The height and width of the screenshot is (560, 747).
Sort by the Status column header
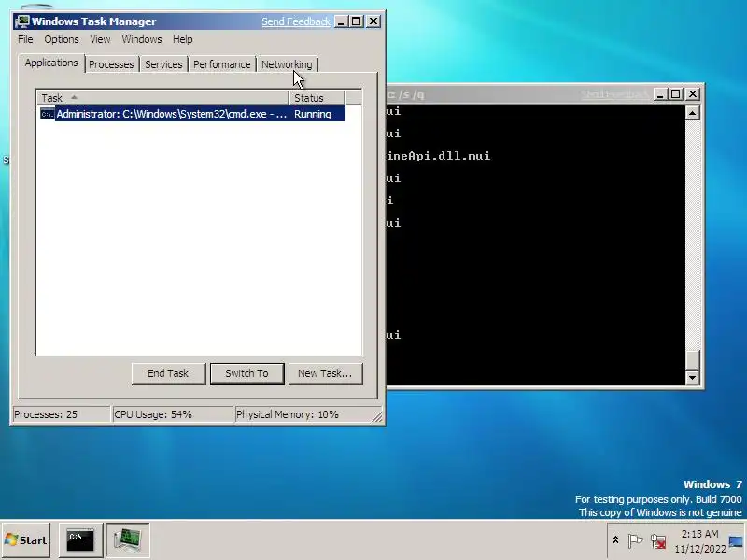coord(317,98)
